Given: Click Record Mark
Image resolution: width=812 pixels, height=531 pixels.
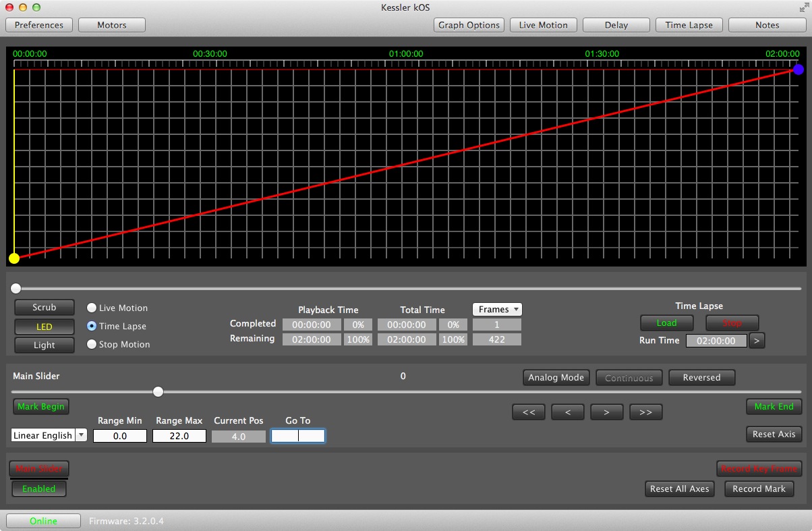Looking at the screenshot, I should [x=759, y=488].
